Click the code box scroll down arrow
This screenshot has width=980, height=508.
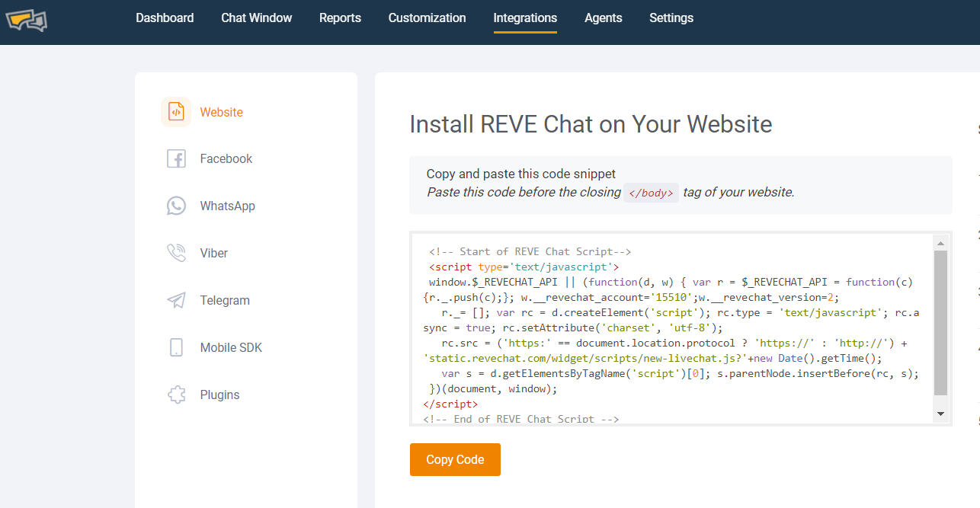(x=940, y=414)
